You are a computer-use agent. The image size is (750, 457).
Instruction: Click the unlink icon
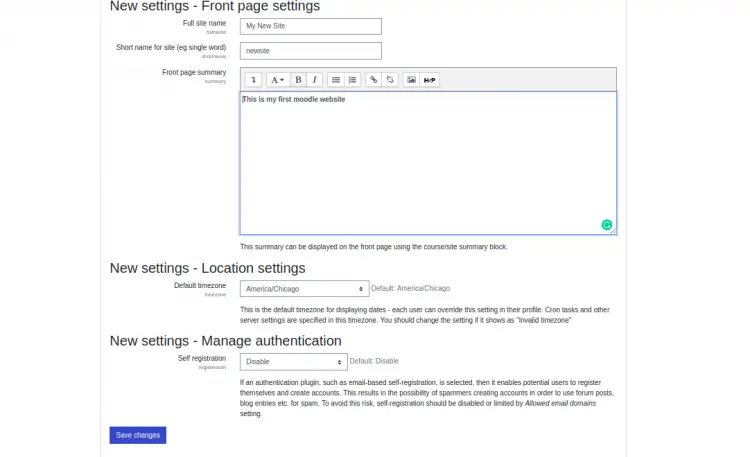[390, 80]
